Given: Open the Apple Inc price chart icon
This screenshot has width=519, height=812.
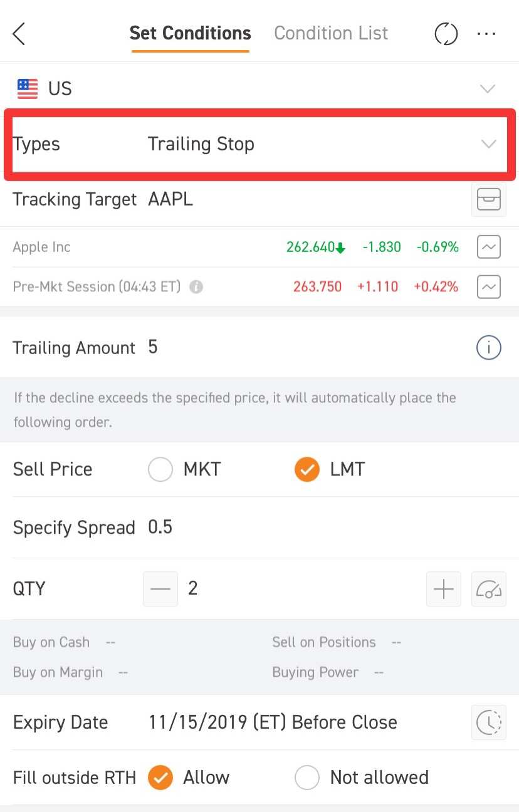Looking at the screenshot, I should coord(488,247).
